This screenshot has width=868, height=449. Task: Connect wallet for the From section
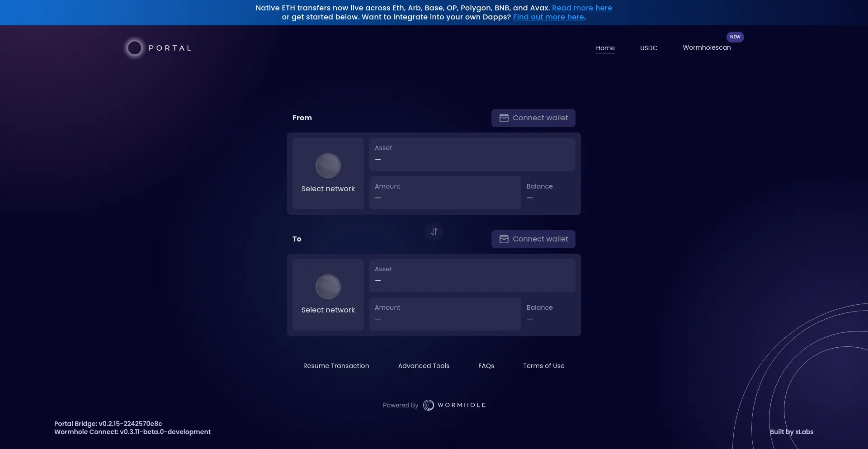pyautogui.click(x=533, y=118)
